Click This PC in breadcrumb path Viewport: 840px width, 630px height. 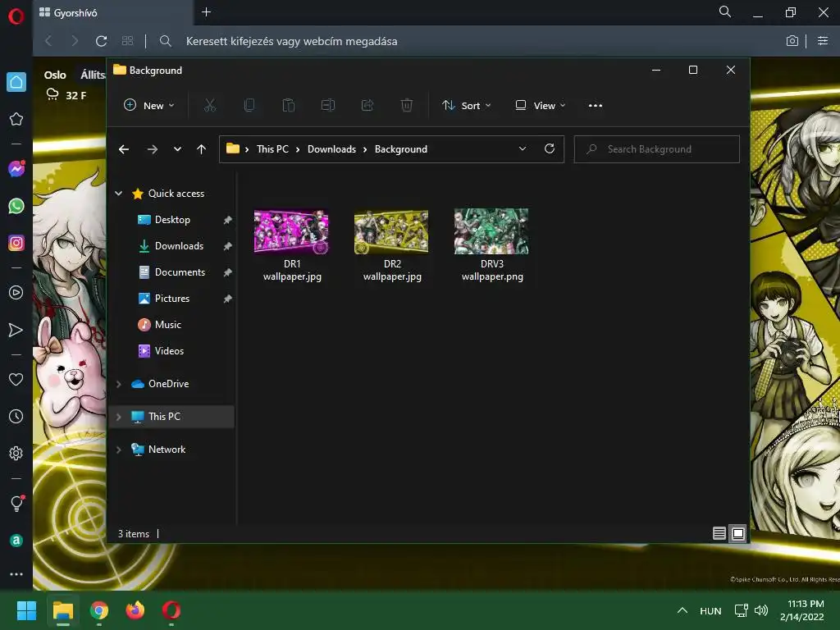(272, 149)
